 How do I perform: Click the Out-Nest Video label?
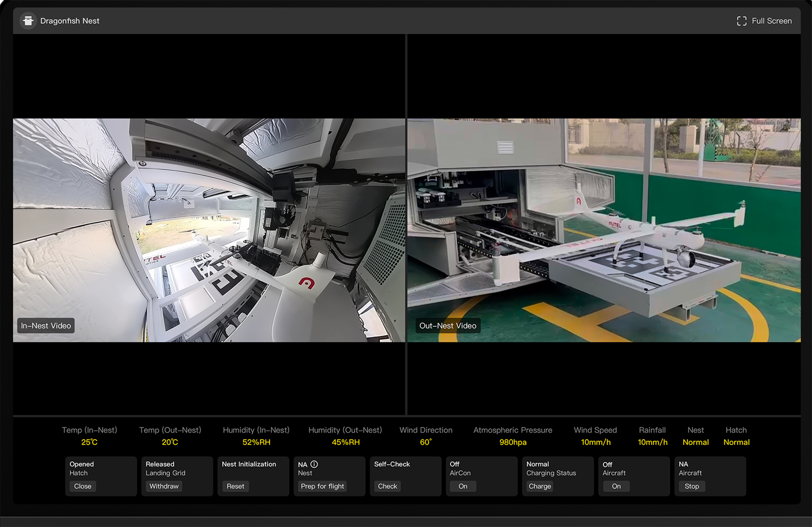point(448,326)
